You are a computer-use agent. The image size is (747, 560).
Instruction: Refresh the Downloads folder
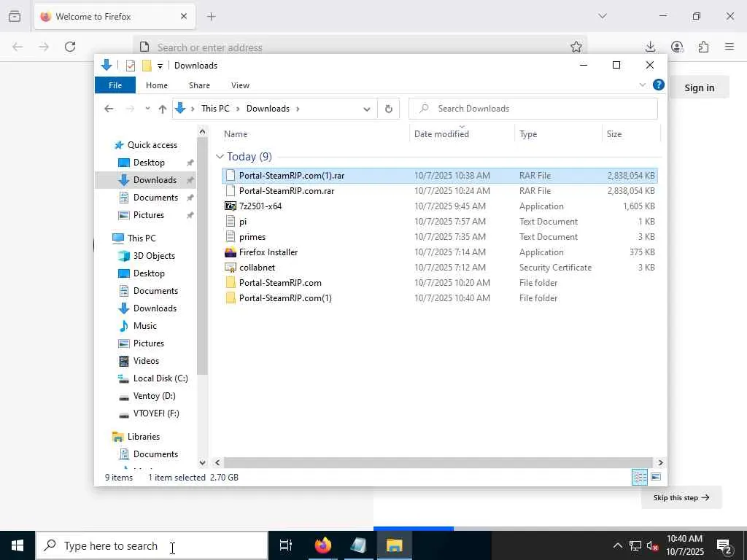click(389, 109)
